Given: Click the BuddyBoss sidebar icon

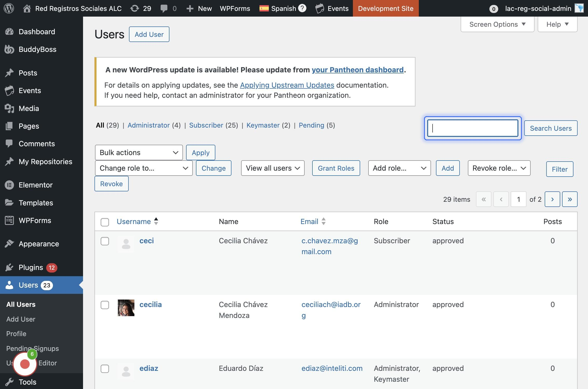Looking at the screenshot, I should (x=9, y=49).
